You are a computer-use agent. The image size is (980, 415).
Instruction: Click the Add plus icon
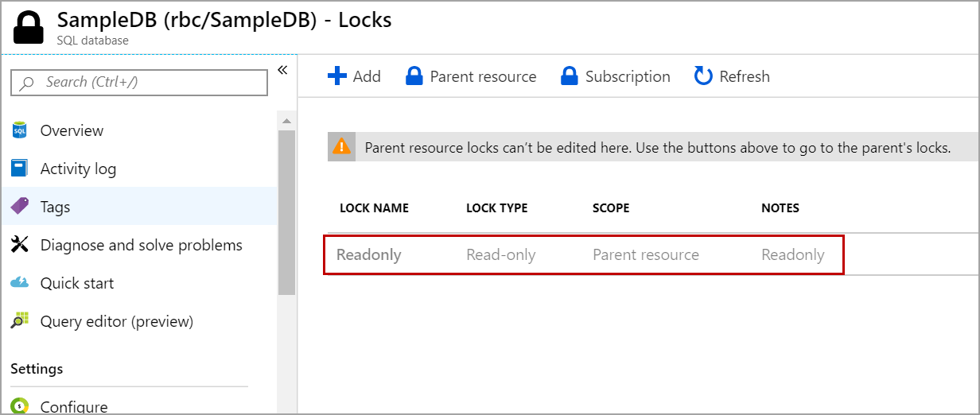point(337,76)
